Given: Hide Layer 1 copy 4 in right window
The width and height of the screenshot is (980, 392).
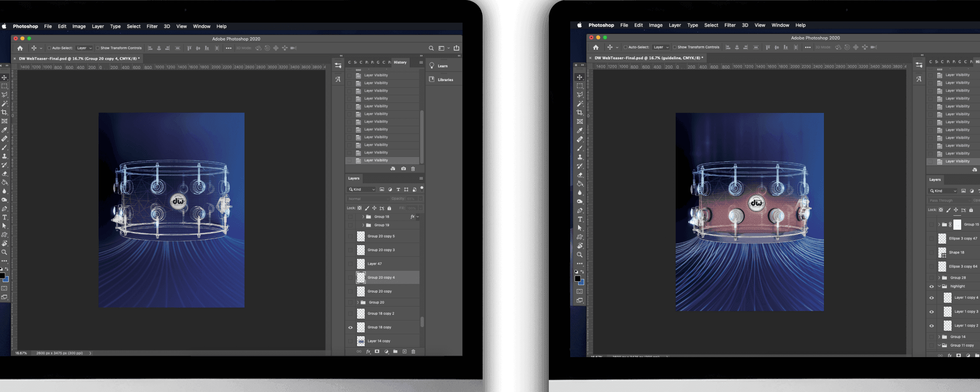Looking at the screenshot, I should (x=932, y=298).
